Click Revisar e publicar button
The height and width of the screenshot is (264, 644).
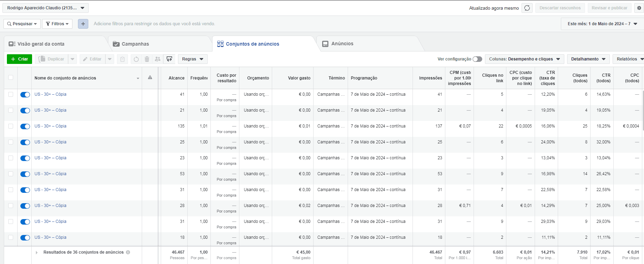click(x=610, y=8)
